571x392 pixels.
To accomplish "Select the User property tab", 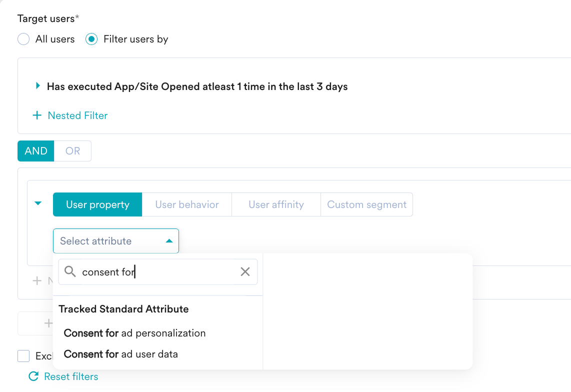I will pyautogui.click(x=97, y=204).
